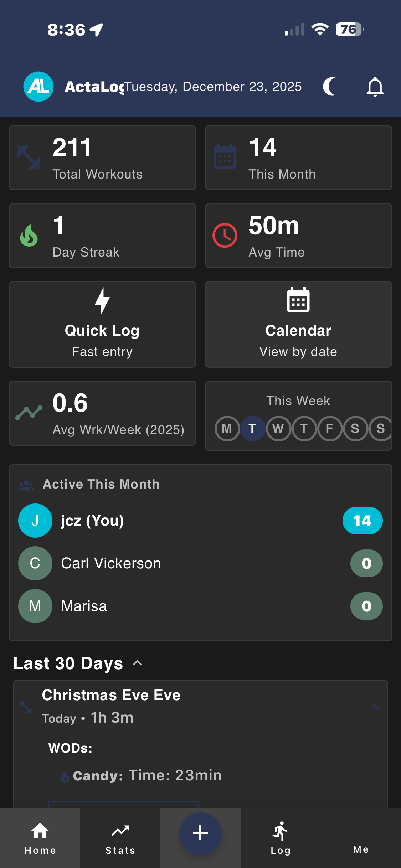Tap the Day Streak flame icon
401x868 pixels.
coord(29,236)
